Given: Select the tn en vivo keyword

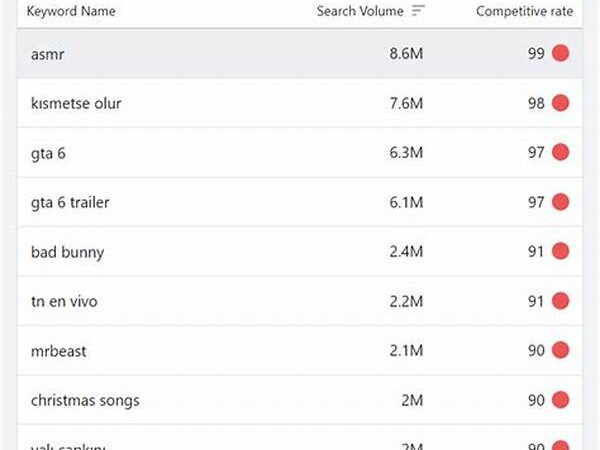Looking at the screenshot, I should pyautogui.click(x=64, y=302).
